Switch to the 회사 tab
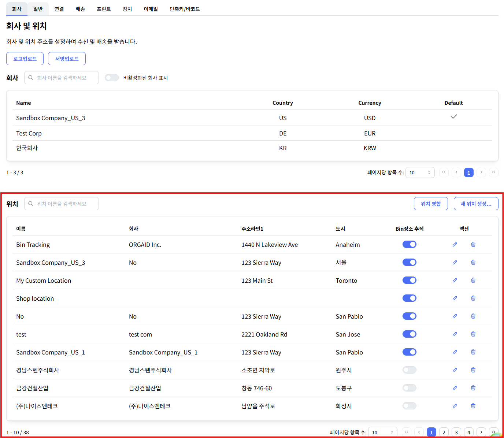Image resolution: width=504 pixels, height=438 pixels. click(17, 9)
